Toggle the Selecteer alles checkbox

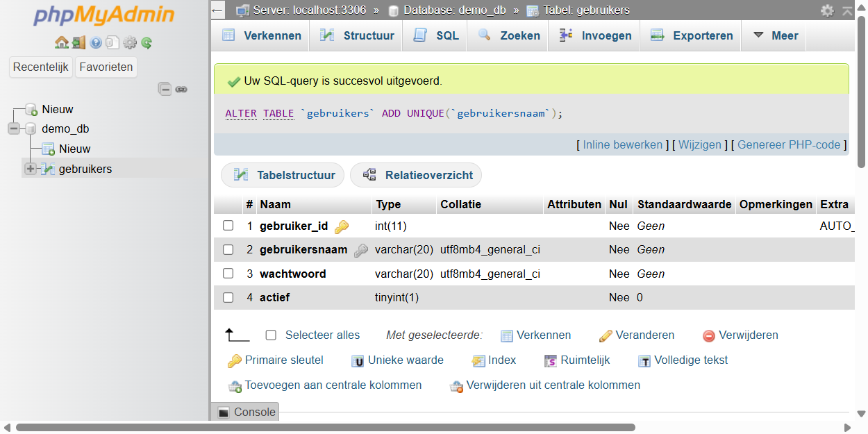(x=271, y=335)
